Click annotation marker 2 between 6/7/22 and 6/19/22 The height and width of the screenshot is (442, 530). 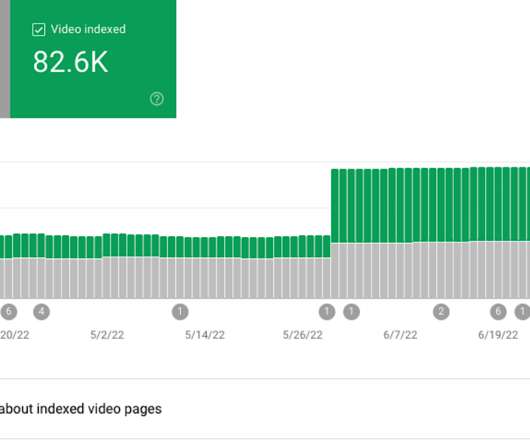coord(441,312)
